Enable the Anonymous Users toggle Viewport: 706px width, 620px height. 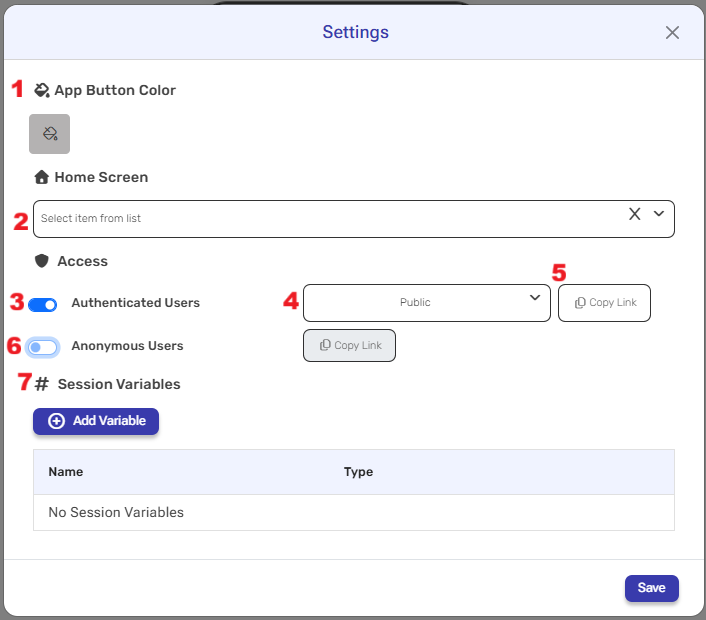[43, 347]
